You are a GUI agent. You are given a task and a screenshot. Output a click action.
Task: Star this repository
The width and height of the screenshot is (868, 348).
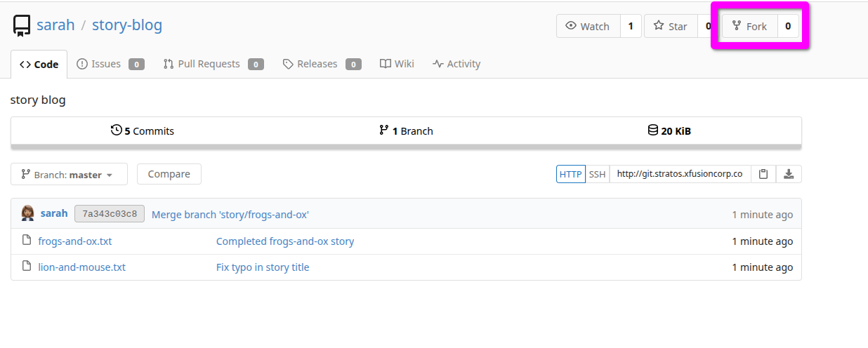[x=671, y=26]
